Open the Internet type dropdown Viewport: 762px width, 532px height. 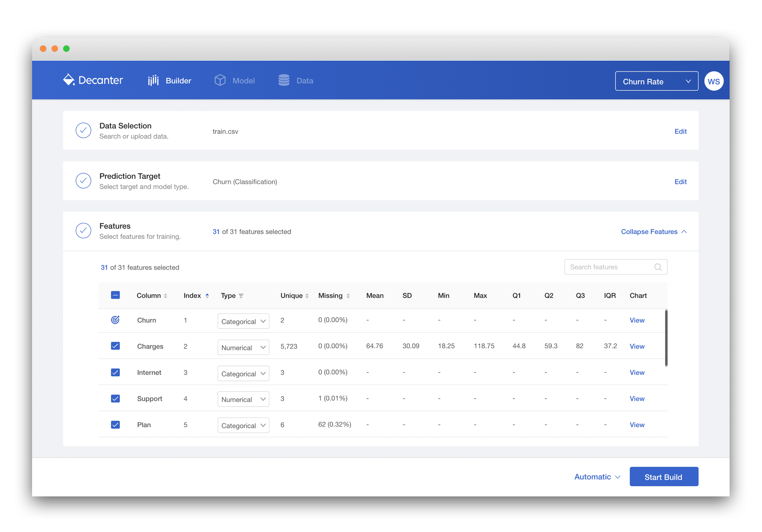point(243,374)
